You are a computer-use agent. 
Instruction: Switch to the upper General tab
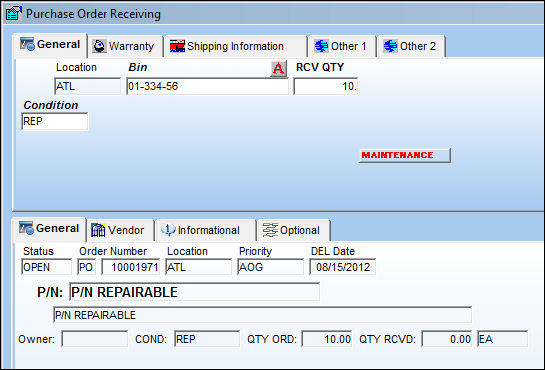[x=50, y=45]
